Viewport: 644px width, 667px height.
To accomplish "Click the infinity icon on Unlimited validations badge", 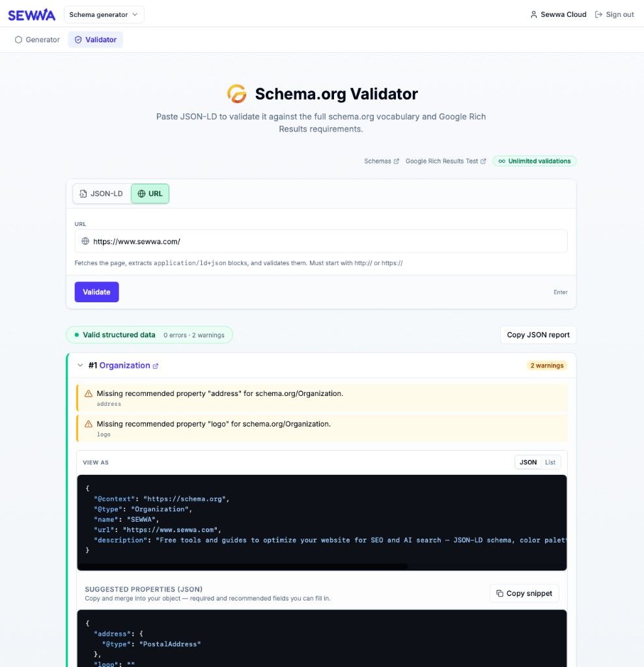I will 501,161.
